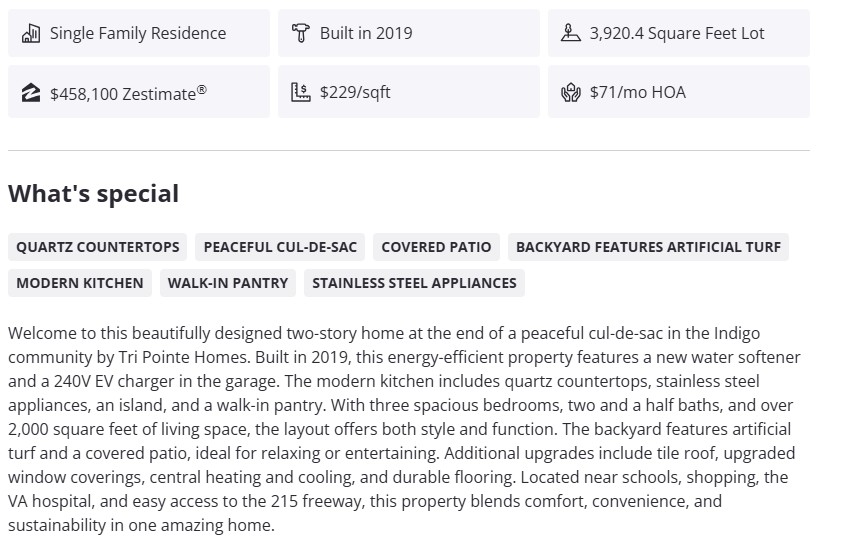Click the HOA hands icon
Viewport: 855px width, 541px height.
[x=570, y=93]
